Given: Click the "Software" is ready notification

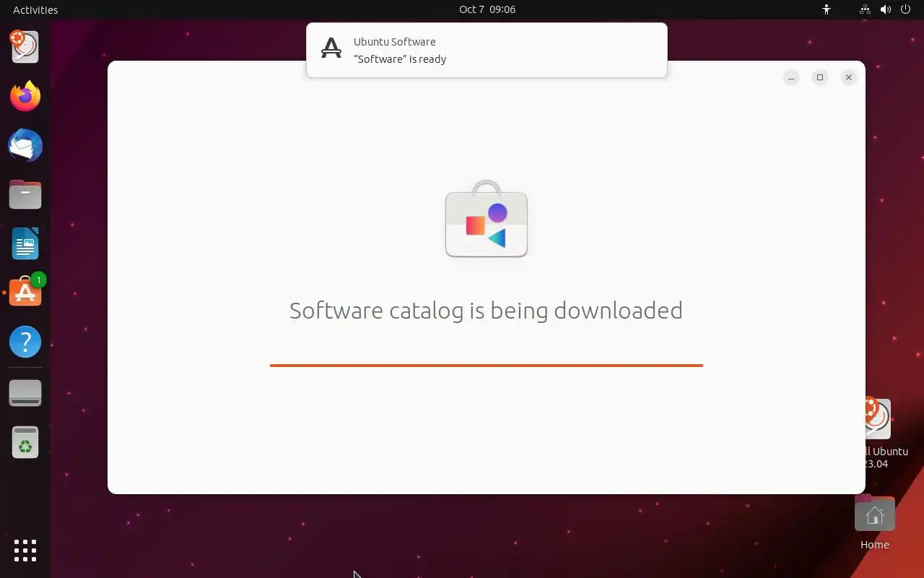Looking at the screenshot, I should click(x=487, y=50).
